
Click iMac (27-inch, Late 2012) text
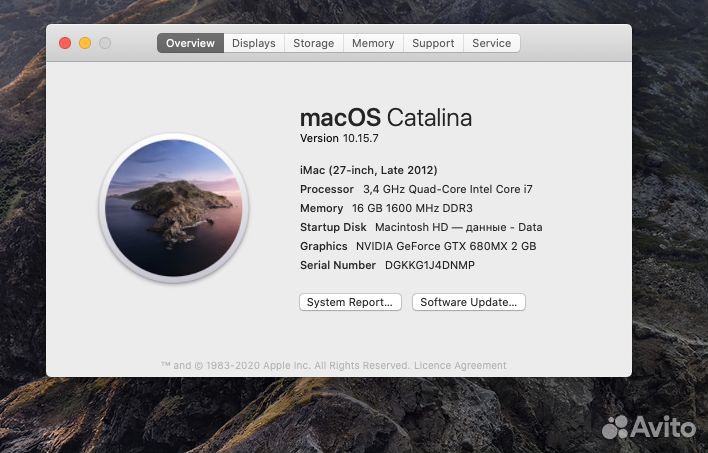tap(368, 170)
